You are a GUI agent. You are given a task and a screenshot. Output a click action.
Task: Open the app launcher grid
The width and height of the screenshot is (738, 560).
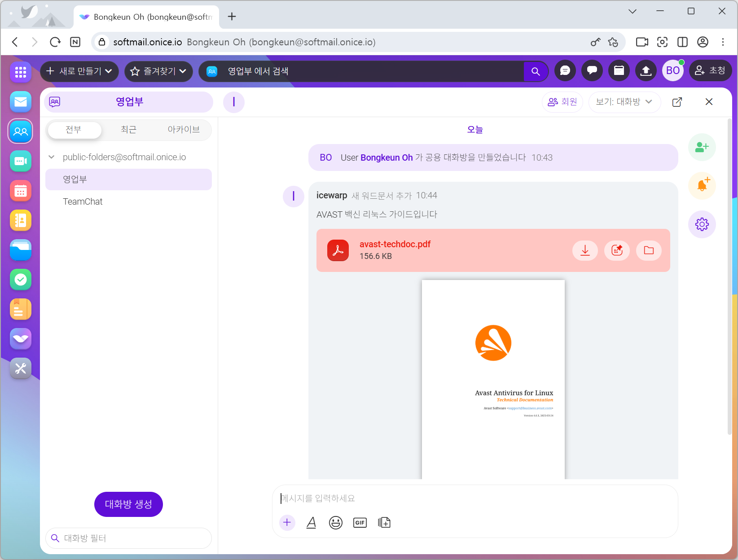[x=21, y=72]
